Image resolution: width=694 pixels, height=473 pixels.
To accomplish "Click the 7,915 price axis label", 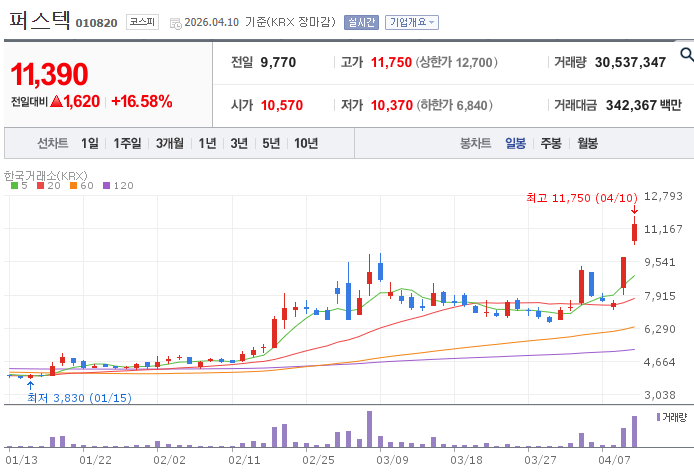I will pyautogui.click(x=660, y=296).
